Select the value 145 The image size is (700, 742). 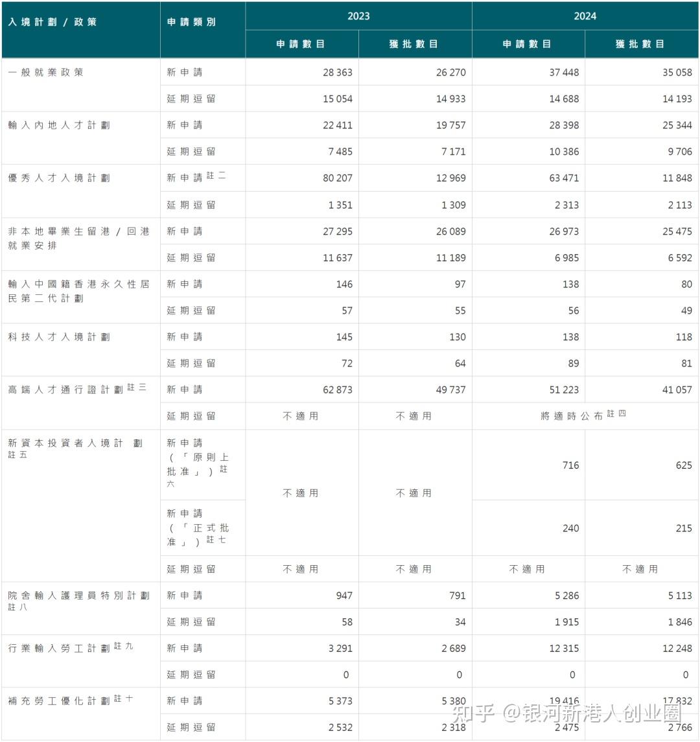[344, 338]
